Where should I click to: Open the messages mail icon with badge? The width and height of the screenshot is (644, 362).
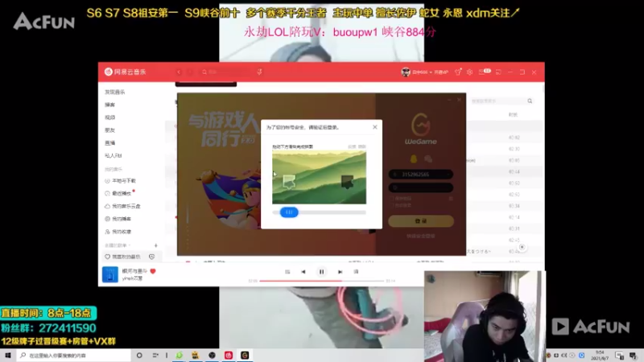click(x=485, y=72)
